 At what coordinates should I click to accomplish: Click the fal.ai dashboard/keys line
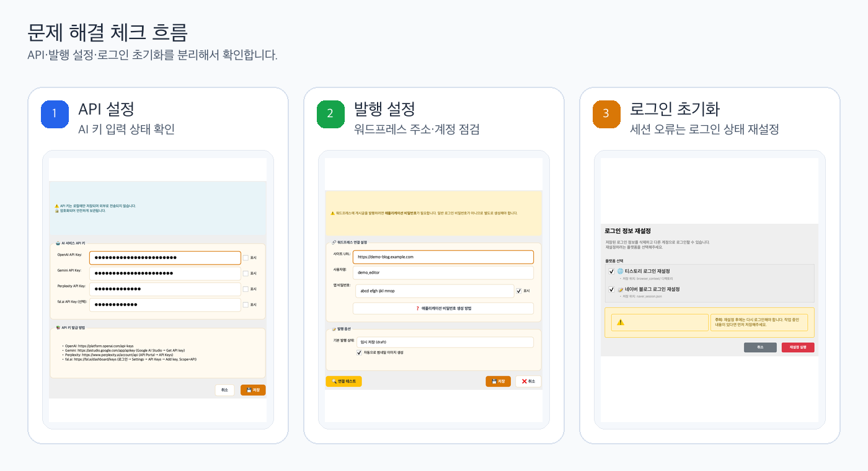[130, 359]
